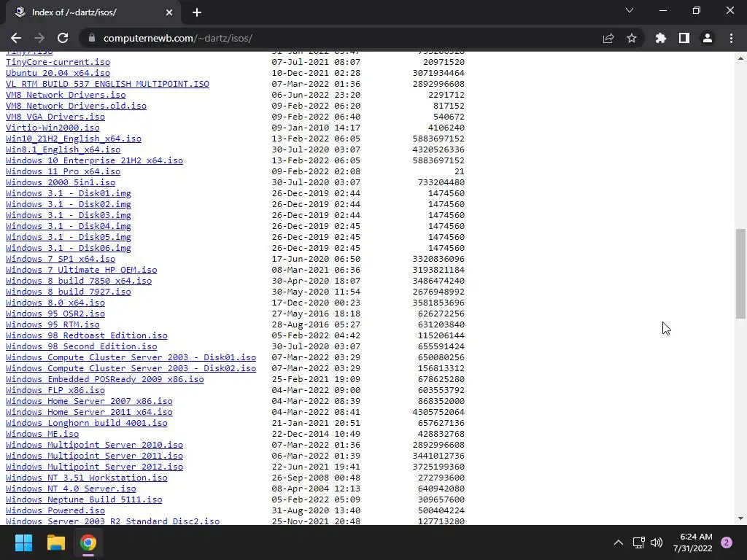
Task: Open the Windows_11_Pro_x64.iso link
Action: (x=63, y=171)
